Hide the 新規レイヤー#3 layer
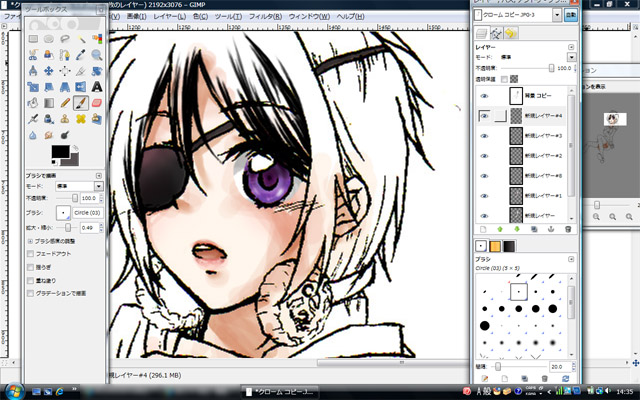This screenshot has width=640, height=400. [484, 136]
